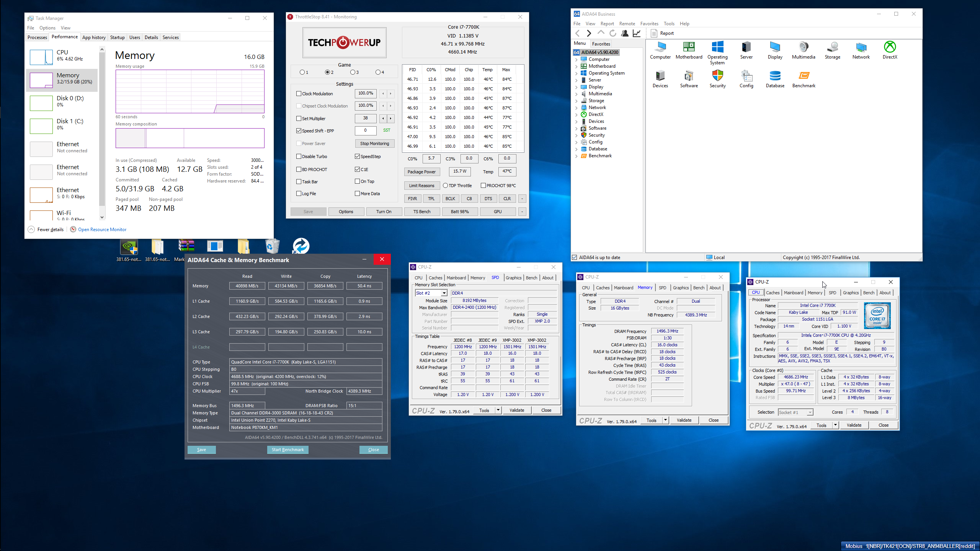Open the DirectX icon in AIDA64 panel
This screenshot has width=980, height=551.
click(890, 47)
